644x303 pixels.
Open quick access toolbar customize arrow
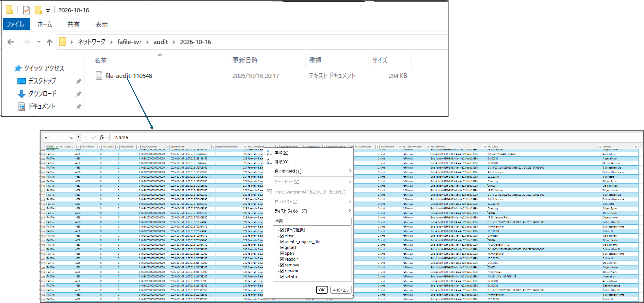[x=48, y=10]
